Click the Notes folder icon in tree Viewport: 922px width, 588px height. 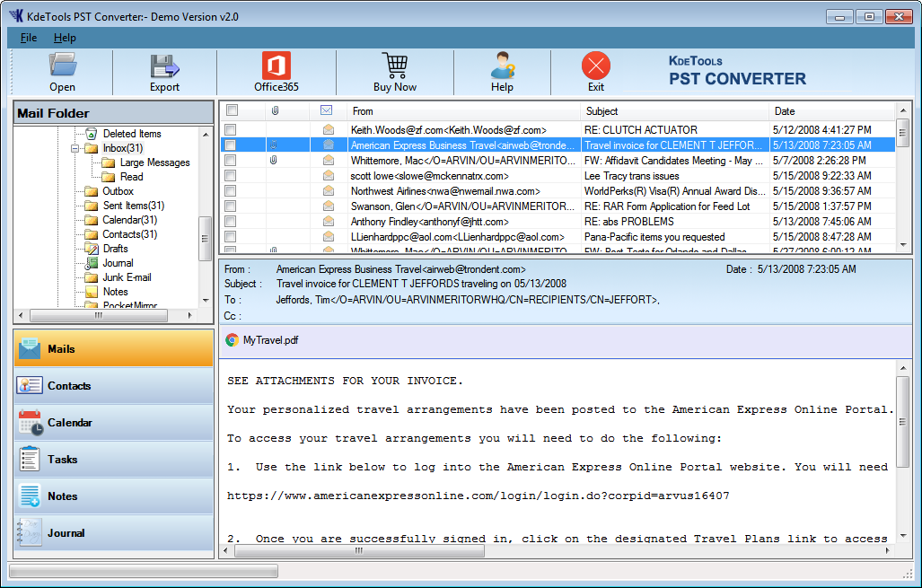[x=92, y=292]
